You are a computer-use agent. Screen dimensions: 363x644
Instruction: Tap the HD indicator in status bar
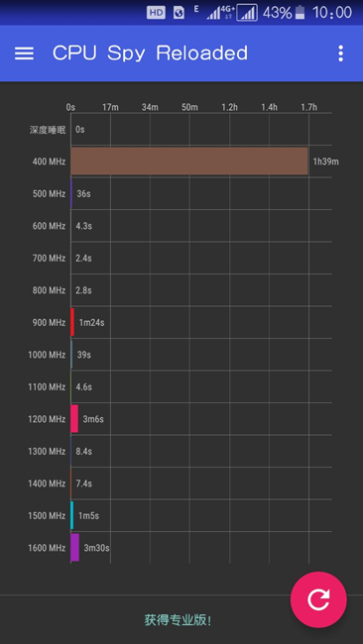click(x=156, y=13)
